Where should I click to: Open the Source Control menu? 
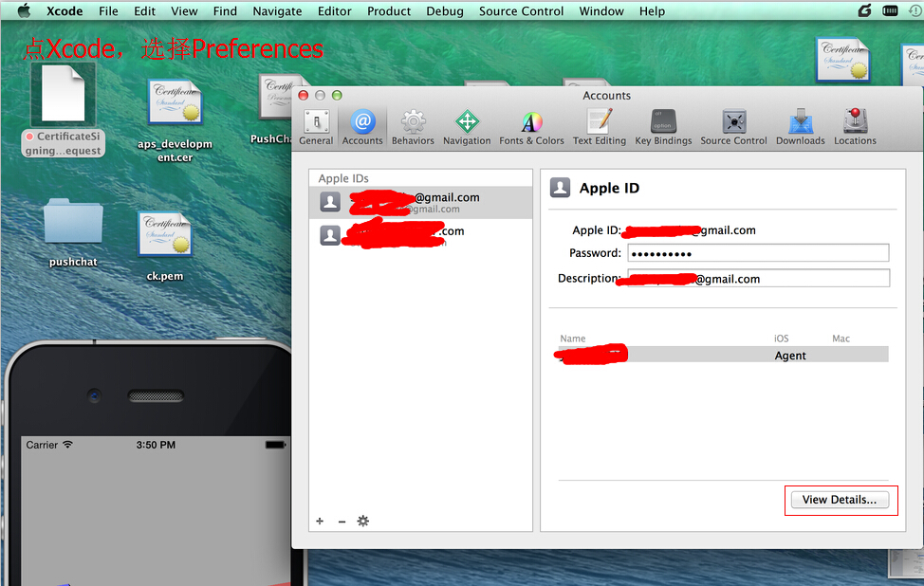[x=521, y=11]
